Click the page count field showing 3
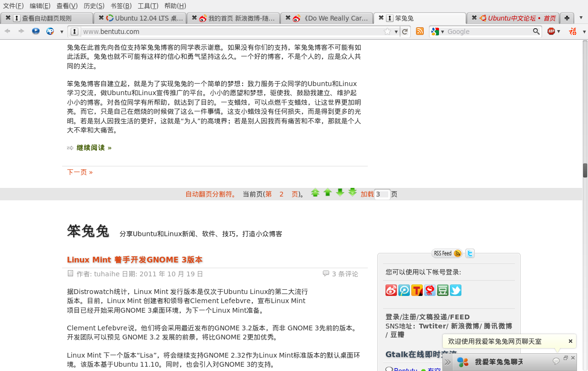588x371 pixels. pyautogui.click(x=382, y=194)
